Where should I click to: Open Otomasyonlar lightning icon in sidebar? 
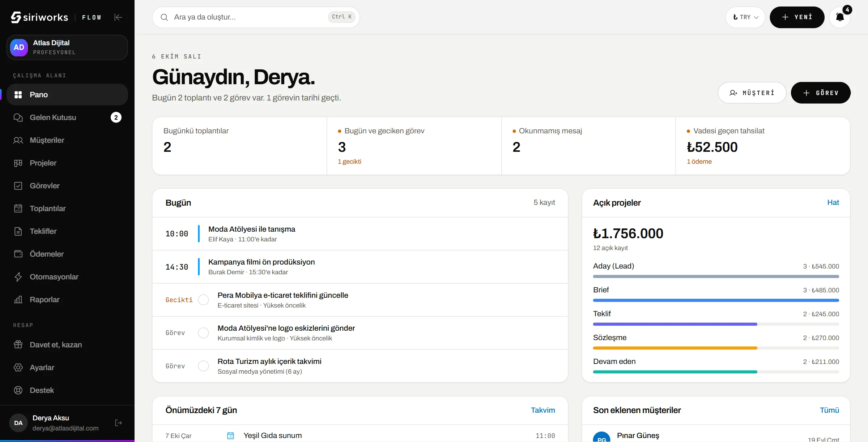point(18,277)
